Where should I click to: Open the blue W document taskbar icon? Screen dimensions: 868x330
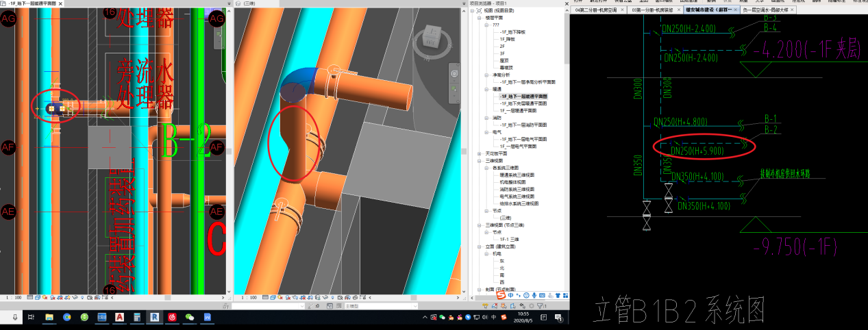click(207, 318)
